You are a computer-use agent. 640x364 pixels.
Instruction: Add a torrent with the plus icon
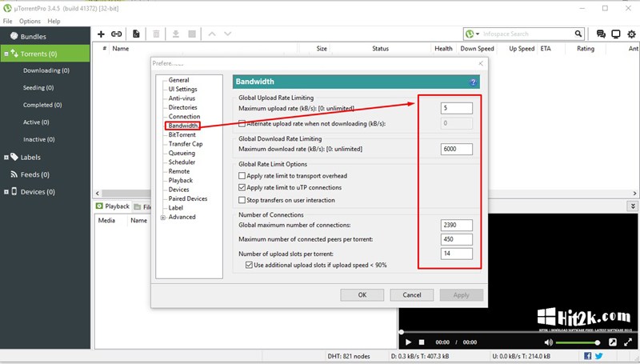click(101, 34)
